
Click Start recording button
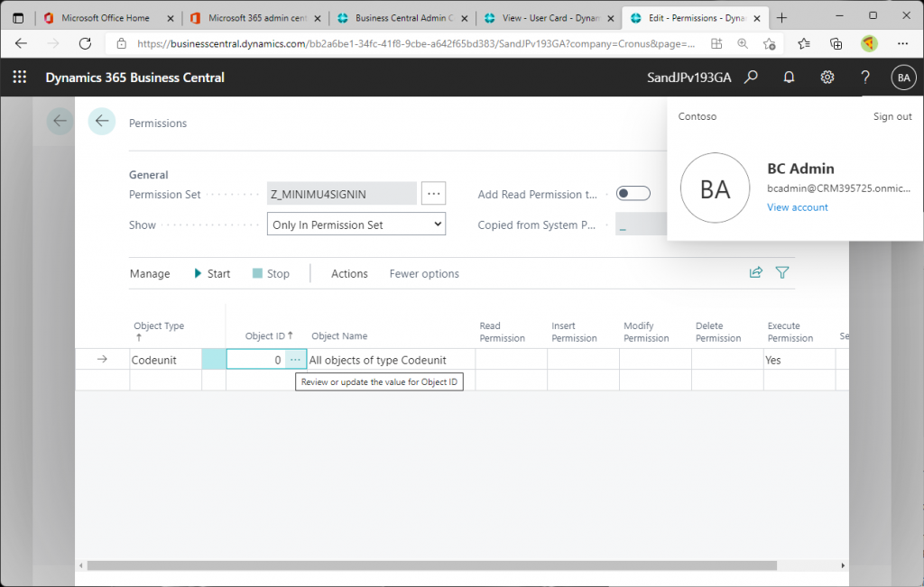(212, 273)
